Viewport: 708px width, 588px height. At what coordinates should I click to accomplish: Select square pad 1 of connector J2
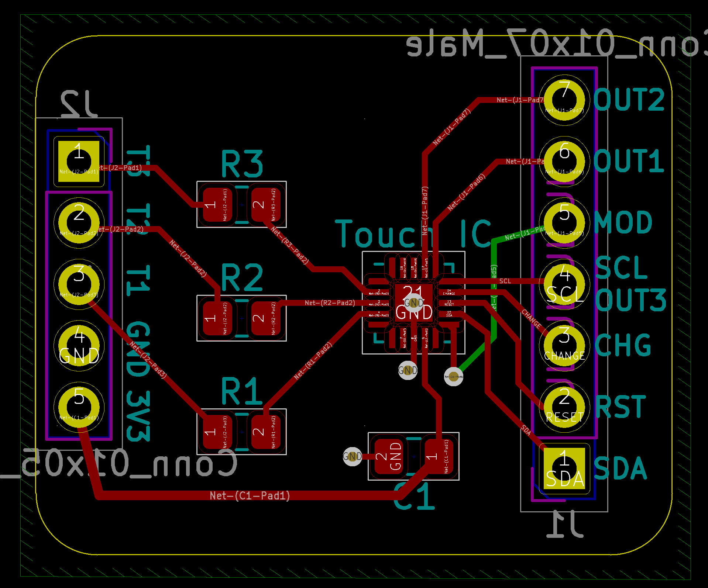tap(79, 161)
